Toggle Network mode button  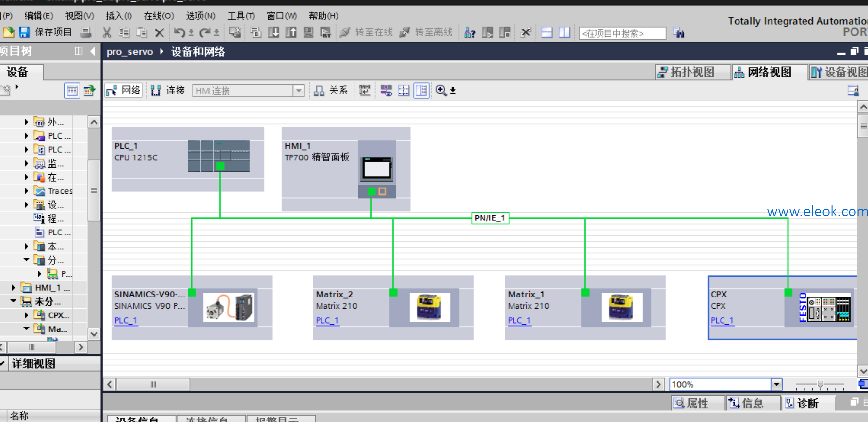click(124, 90)
